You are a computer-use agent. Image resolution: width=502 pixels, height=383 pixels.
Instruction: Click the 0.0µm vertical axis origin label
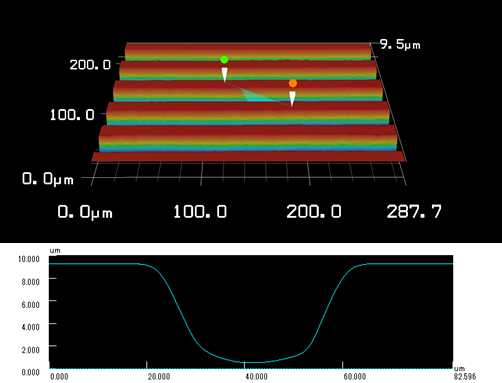coord(48,179)
